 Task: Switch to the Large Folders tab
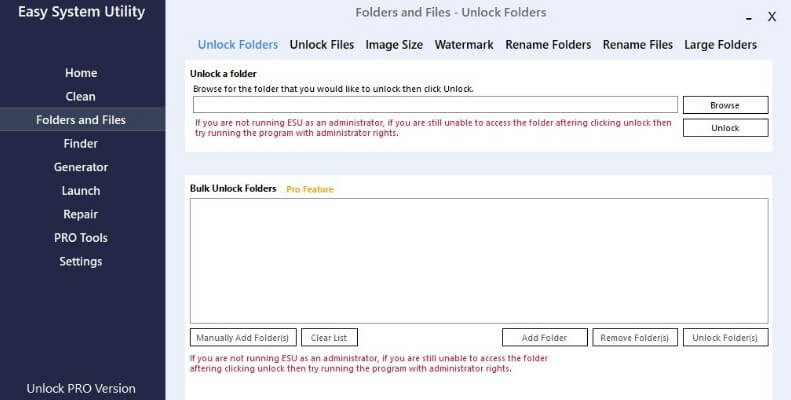[x=720, y=44]
